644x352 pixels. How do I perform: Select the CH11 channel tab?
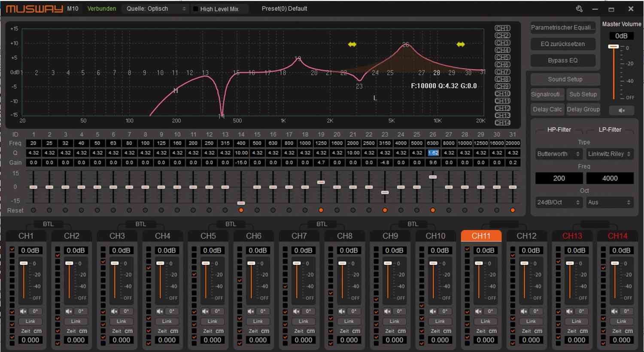(481, 236)
